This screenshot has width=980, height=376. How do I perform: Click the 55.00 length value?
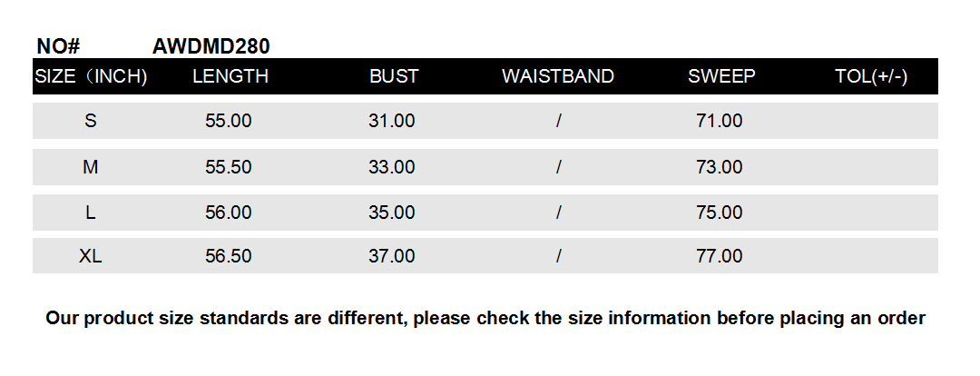pyautogui.click(x=229, y=121)
